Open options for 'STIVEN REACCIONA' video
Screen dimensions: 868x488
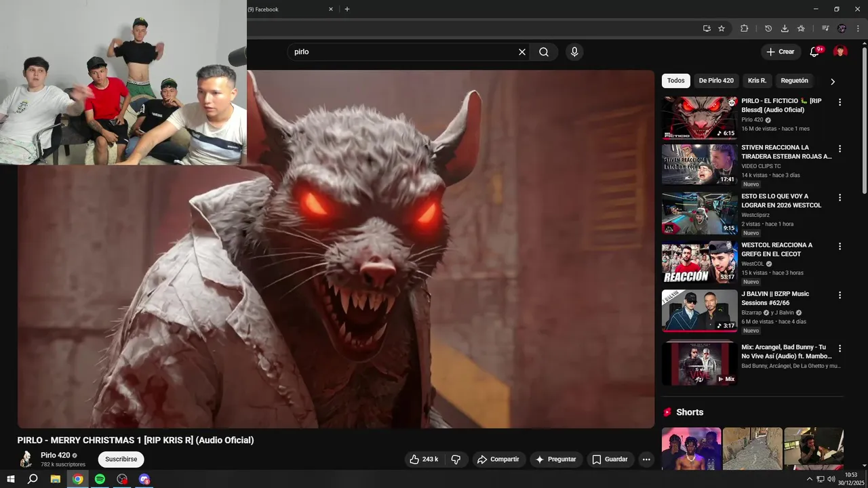[840, 149]
